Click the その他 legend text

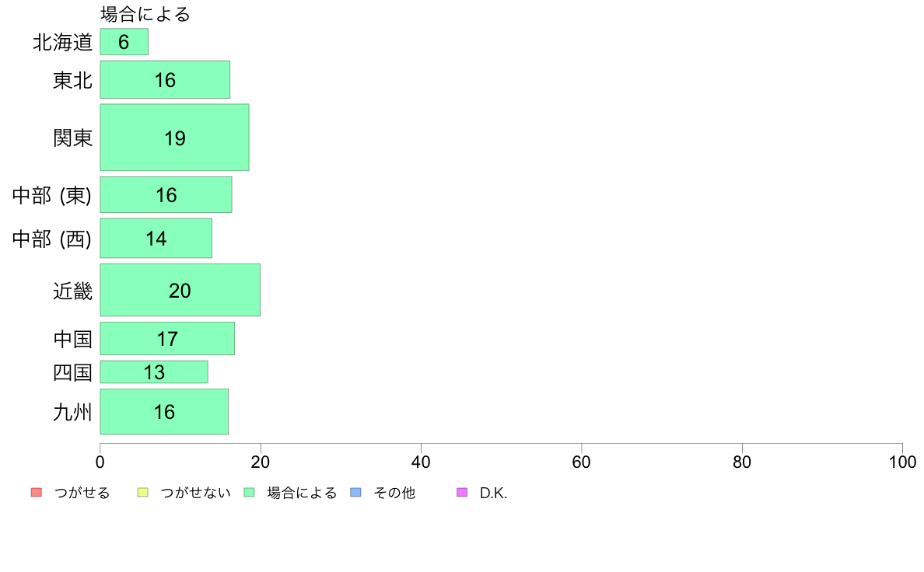coord(394,493)
